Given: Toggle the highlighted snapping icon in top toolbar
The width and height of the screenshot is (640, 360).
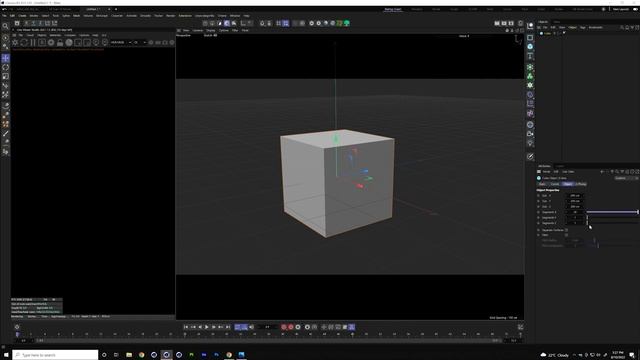Looking at the screenshot, I should tap(227, 23).
